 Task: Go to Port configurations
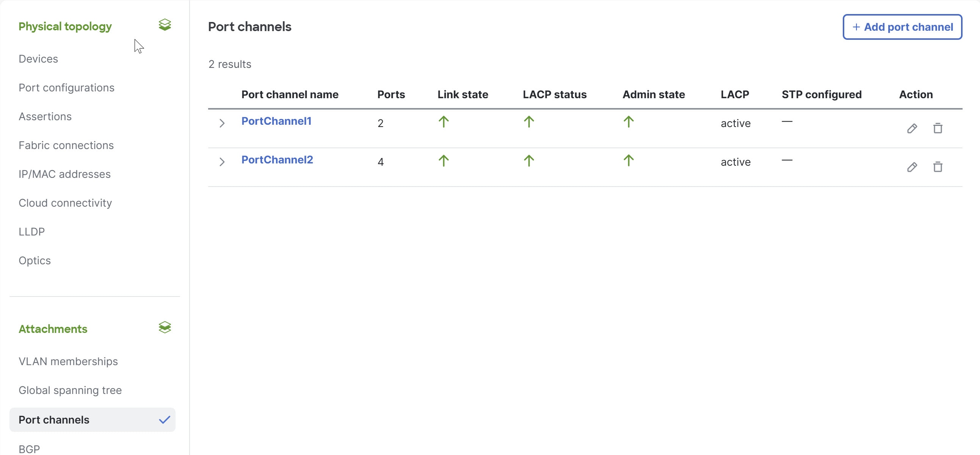pos(67,88)
